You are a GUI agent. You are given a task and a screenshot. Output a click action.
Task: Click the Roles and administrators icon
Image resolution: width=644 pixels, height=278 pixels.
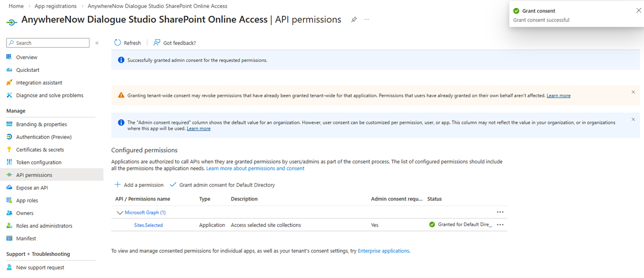click(9, 225)
